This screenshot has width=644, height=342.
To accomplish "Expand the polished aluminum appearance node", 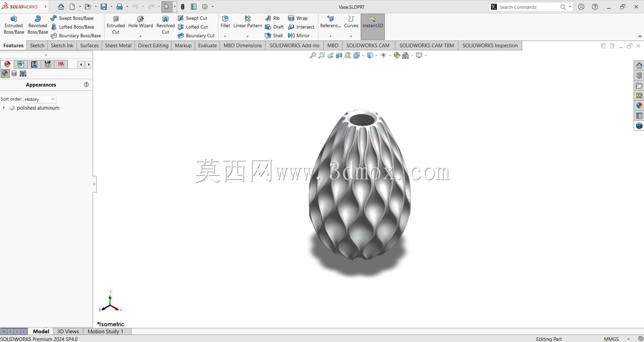I will click(4, 108).
